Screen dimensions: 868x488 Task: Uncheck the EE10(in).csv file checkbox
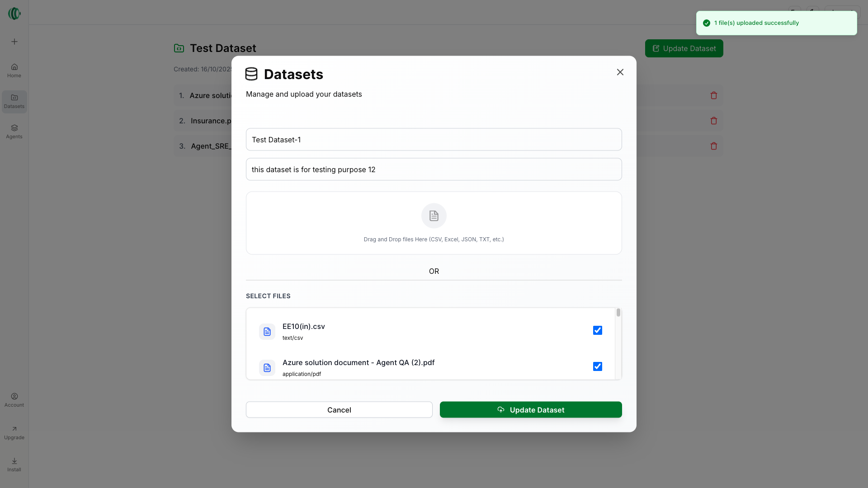(x=598, y=330)
